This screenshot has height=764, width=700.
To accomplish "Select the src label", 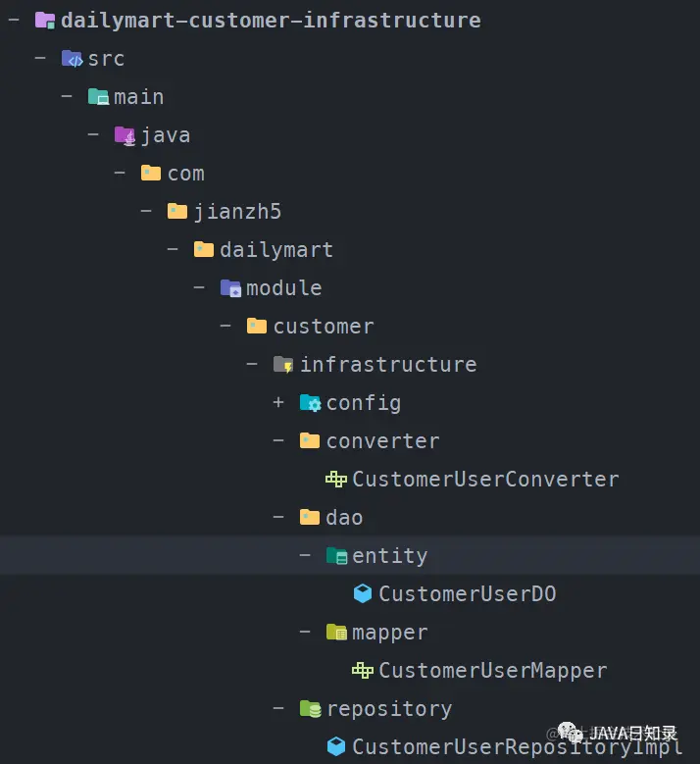I will [106, 59].
